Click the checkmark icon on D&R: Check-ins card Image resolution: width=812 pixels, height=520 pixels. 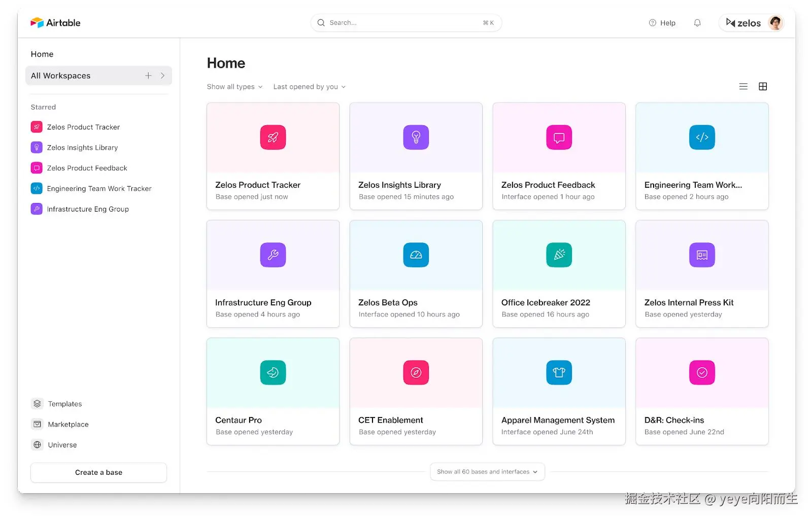click(x=702, y=373)
